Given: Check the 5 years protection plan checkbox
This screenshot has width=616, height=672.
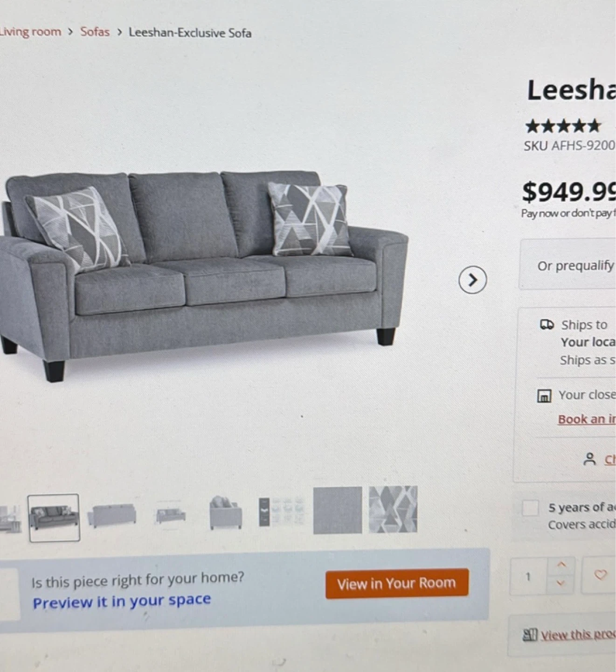Looking at the screenshot, I should pyautogui.click(x=530, y=508).
